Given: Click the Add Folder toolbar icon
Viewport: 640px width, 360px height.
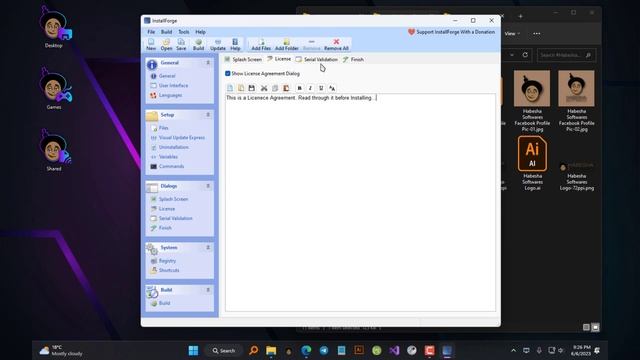Looking at the screenshot, I should (x=287, y=44).
